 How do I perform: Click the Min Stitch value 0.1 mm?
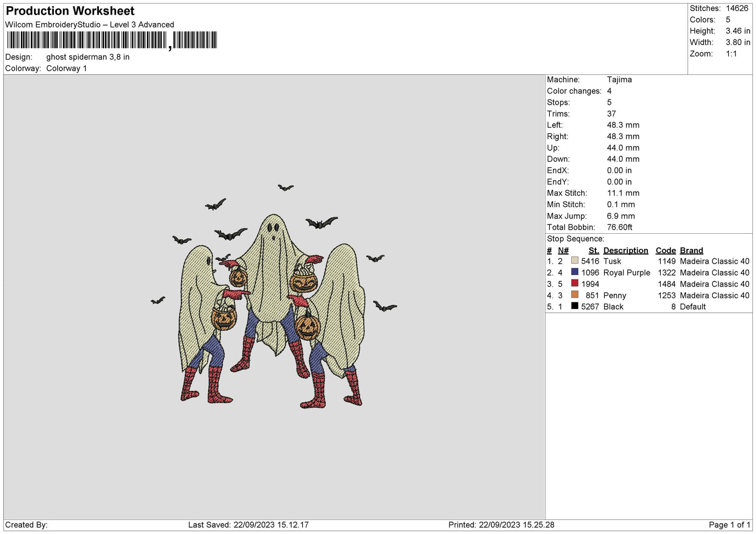click(621, 204)
